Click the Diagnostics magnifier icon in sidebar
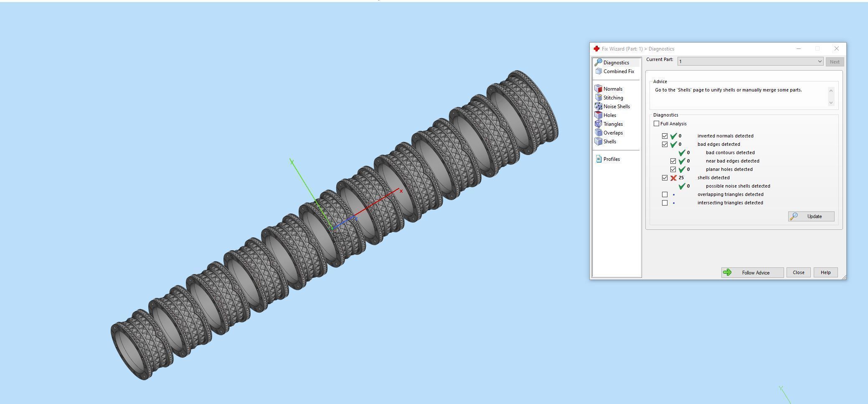868x404 pixels. (598, 62)
